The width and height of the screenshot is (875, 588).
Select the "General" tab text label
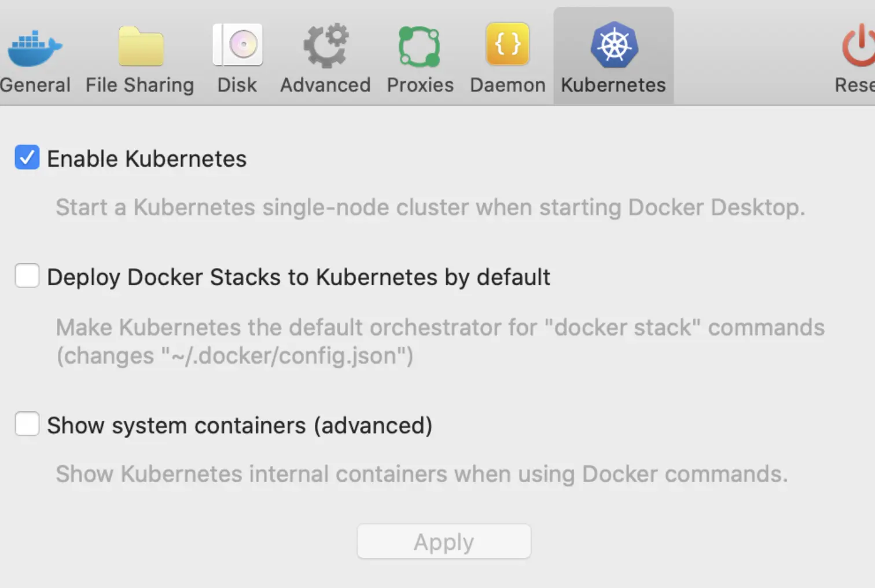(x=35, y=85)
